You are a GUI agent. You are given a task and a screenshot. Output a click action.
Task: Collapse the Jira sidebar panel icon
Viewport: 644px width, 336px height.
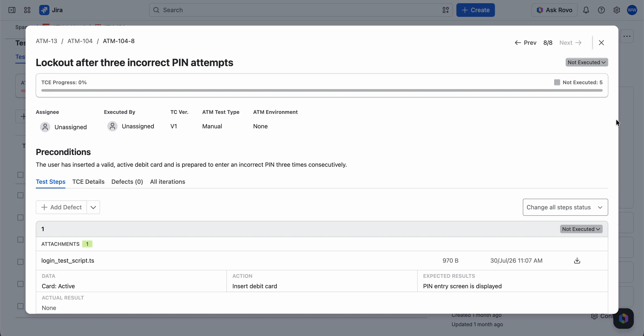coord(12,10)
